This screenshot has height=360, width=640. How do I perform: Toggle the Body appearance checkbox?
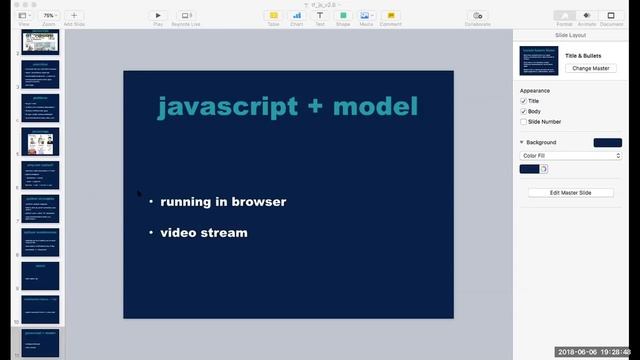[x=523, y=111]
